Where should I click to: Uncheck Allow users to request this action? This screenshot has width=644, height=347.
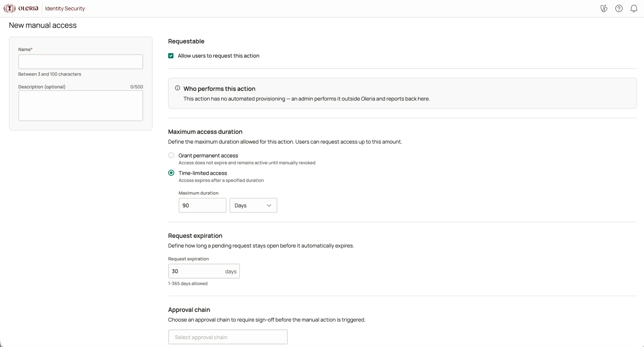[171, 56]
